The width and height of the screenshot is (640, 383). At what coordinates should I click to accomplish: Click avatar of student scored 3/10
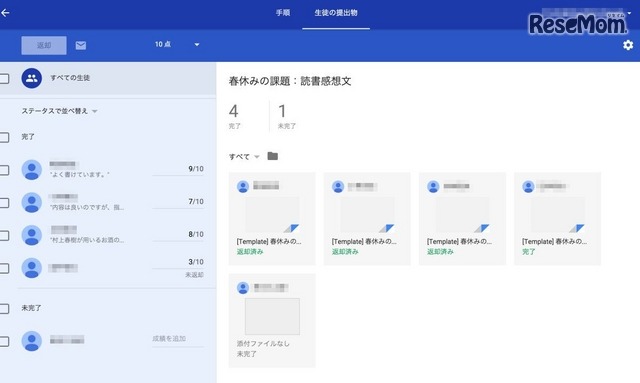click(x=32, y=268)
